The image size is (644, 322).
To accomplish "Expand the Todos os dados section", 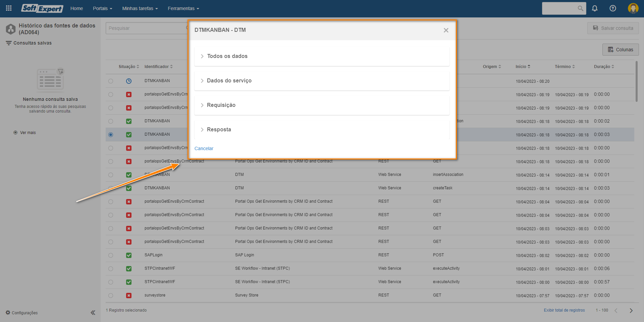I will click(x=227, y=56).
